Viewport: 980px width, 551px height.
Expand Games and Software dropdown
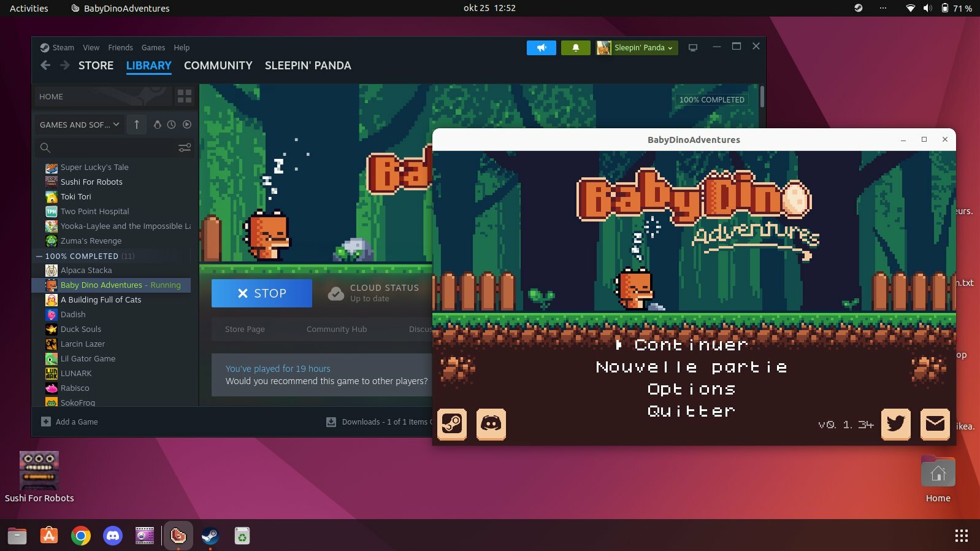[x=79, y=125]
